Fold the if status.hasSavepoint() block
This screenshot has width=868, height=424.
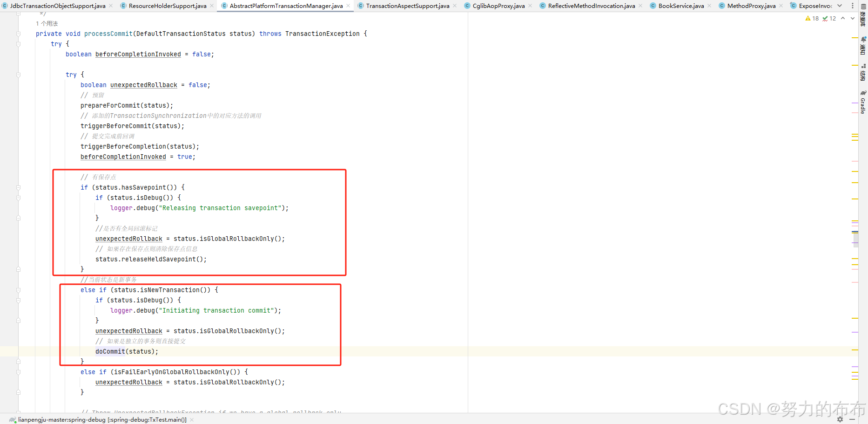pyautogui.click(x=19, y=187)
